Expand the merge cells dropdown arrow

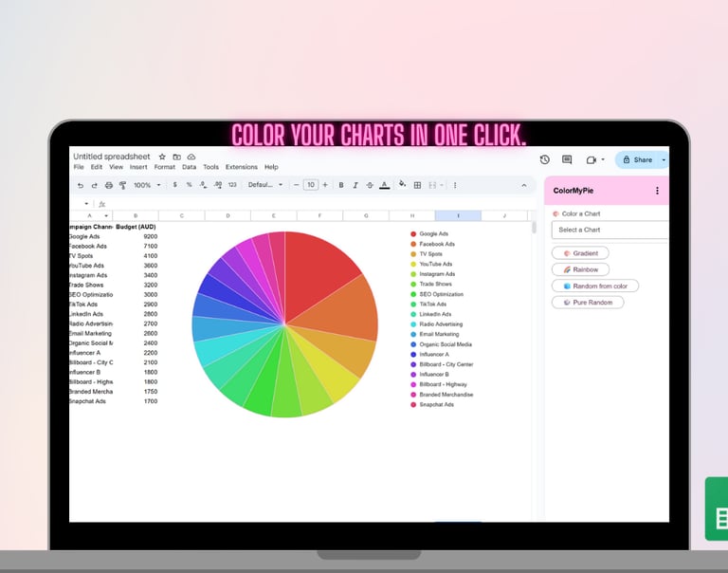pyautogui.click(x=442, y=185)
